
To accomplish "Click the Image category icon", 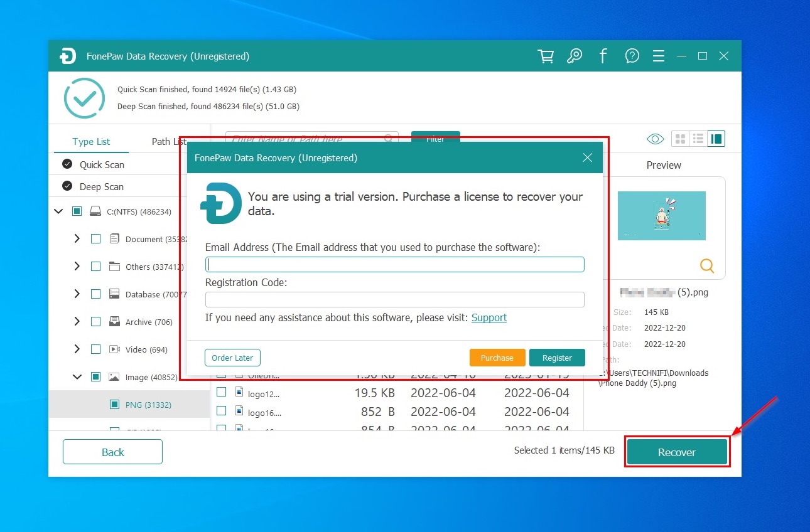I will (x=114, y=377).
